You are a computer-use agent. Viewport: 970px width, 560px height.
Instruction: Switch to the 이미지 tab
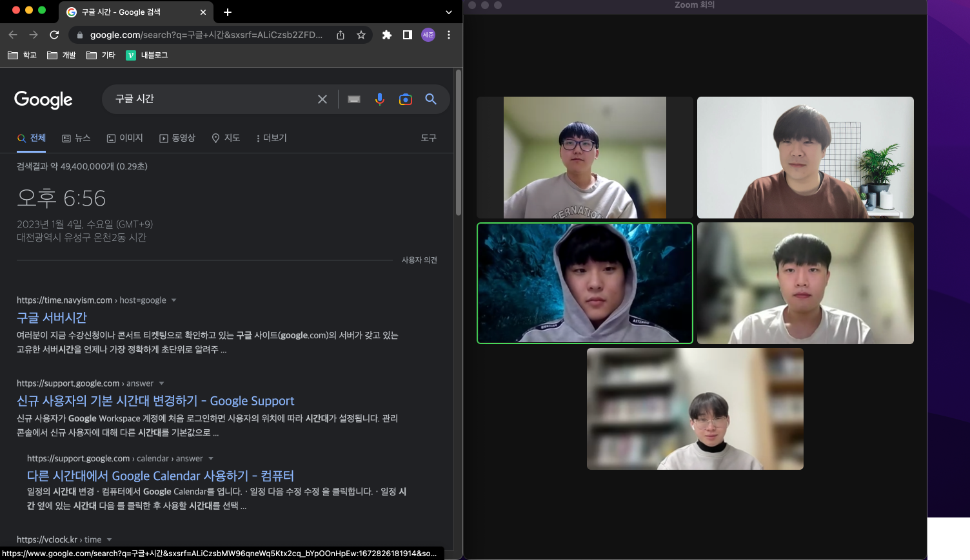[x=125, y=138]
